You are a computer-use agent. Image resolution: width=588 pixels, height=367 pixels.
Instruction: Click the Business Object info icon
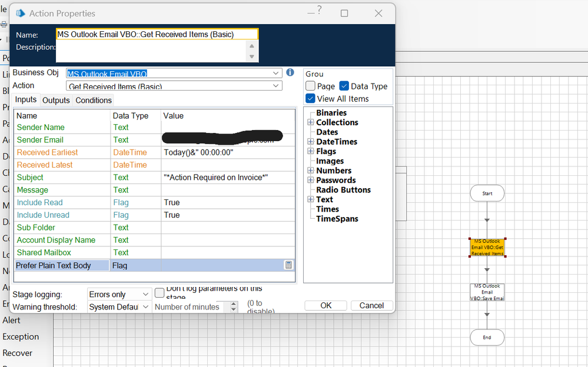click(x=290, y=72)
